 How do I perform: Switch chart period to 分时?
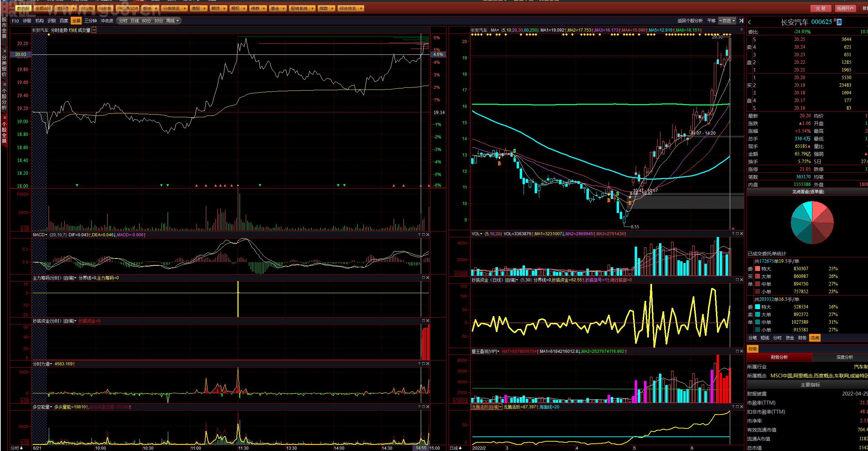[x=123, y=21]
